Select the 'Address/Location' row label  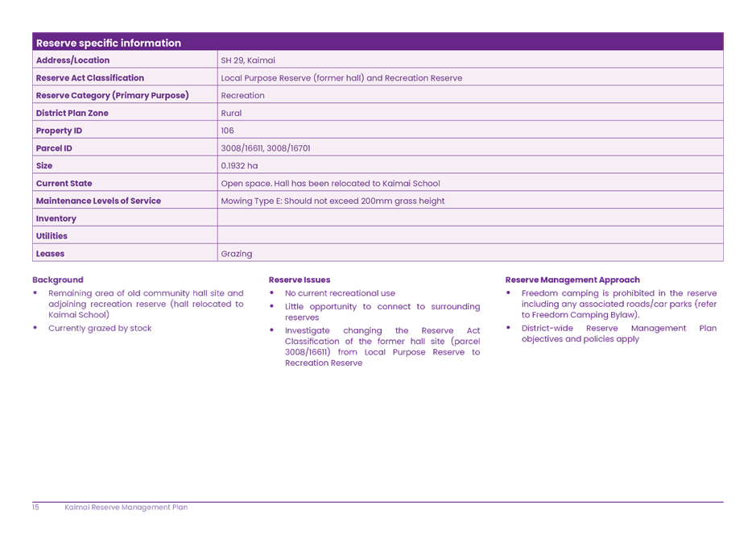coord(72,60)
